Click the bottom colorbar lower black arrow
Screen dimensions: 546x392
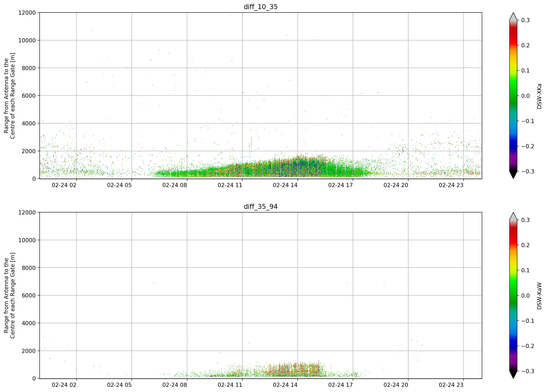[513, 375]
